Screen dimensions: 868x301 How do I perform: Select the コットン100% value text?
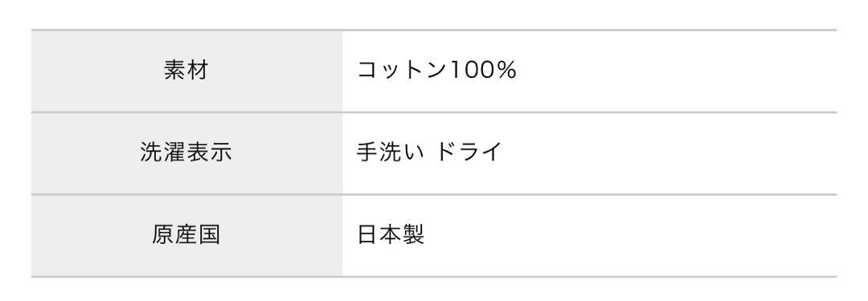pos(436,71)
